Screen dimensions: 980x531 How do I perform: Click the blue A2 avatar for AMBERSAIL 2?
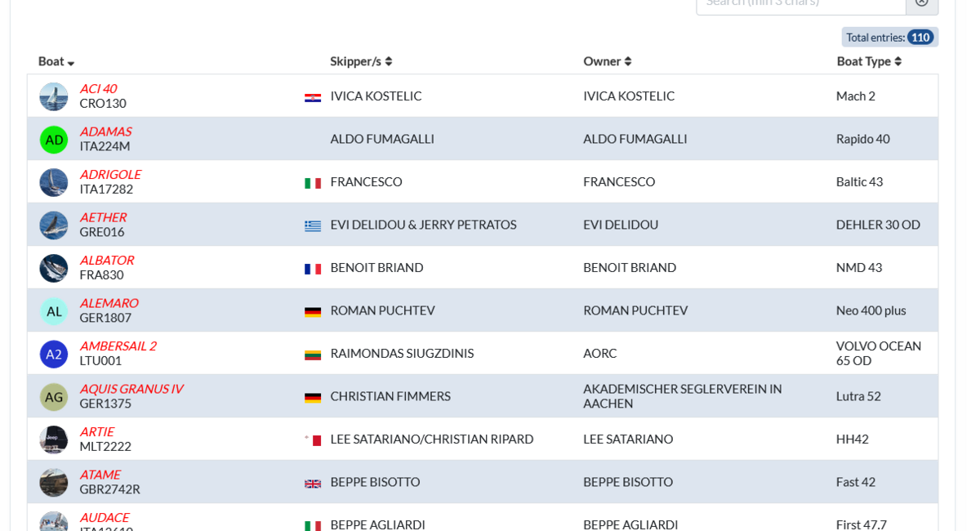(x=54, y=354)
